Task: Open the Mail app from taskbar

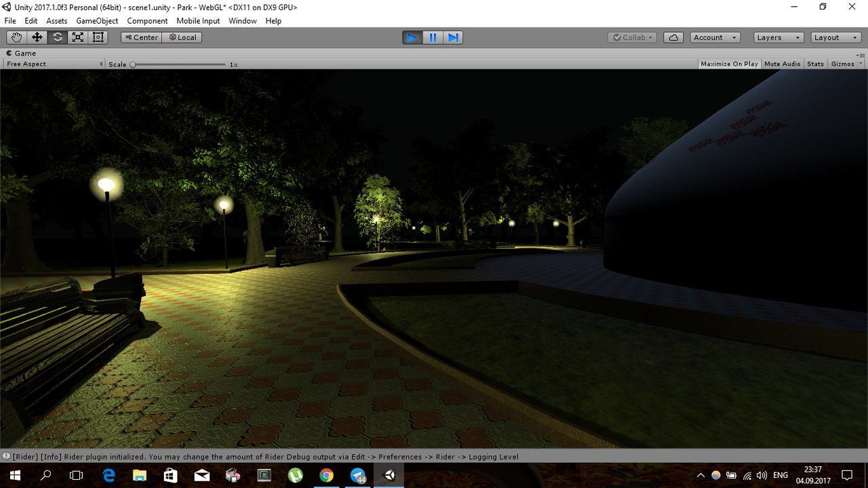Action: 202,475
